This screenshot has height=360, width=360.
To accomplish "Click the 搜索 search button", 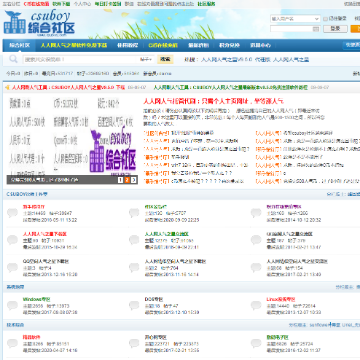I will (x=165, y=59).
